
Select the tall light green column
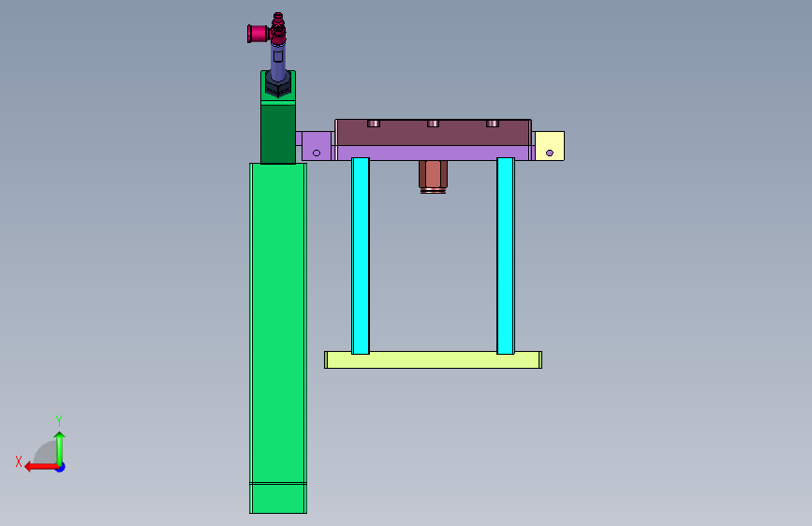click(278, 338)
